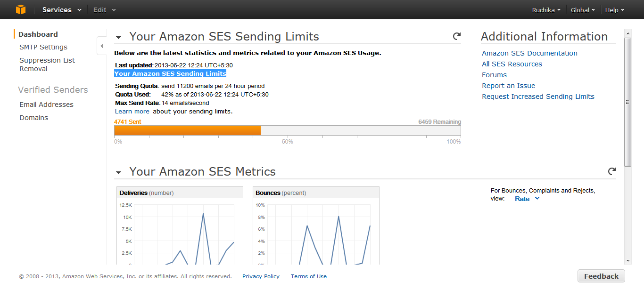
Task: Open the Services dropdown menu
Action: click(x=62, y=10)
